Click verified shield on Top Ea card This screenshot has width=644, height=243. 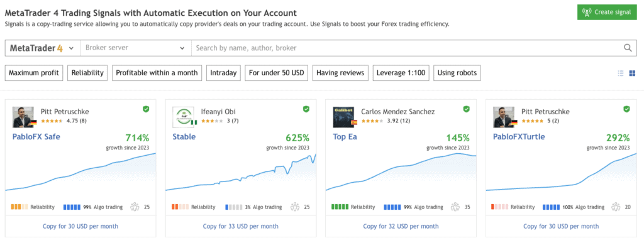tap(466, 109)
